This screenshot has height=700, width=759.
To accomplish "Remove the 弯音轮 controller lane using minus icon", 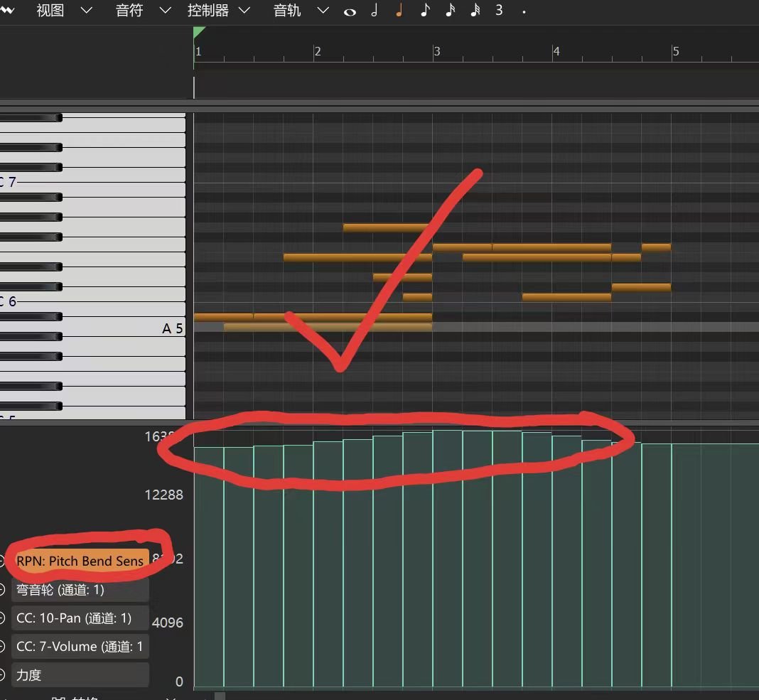I will click(x=2, y=589).
